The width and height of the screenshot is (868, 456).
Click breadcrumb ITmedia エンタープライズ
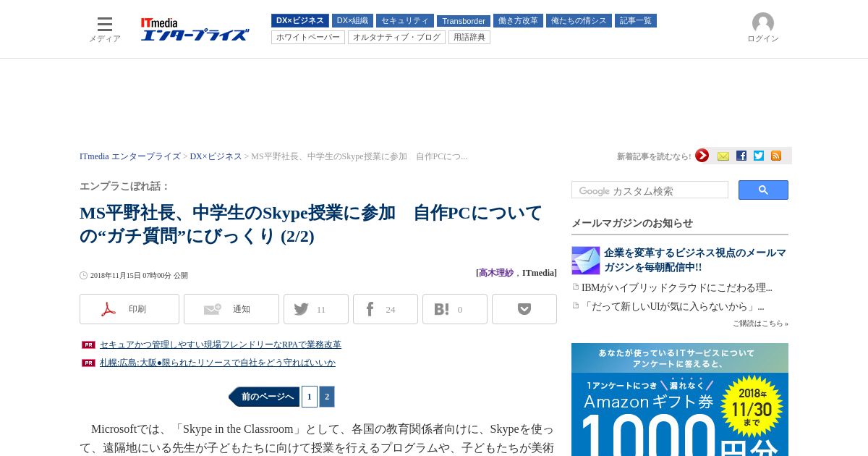130,156
